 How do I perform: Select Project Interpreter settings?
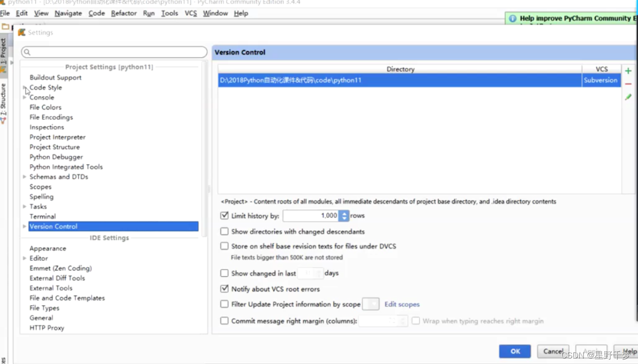pos(58,137)
